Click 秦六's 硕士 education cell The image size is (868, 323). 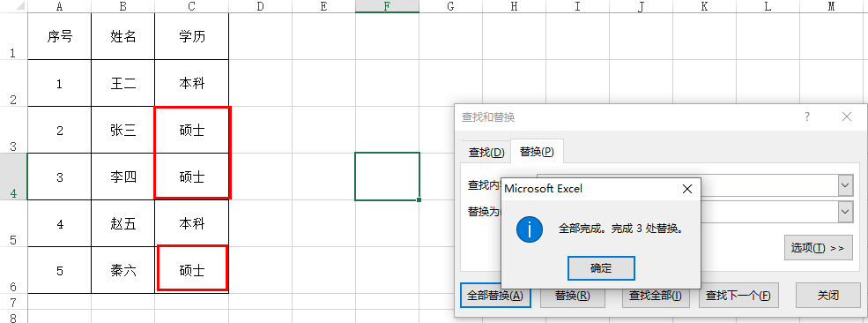(x=191, y=270)
